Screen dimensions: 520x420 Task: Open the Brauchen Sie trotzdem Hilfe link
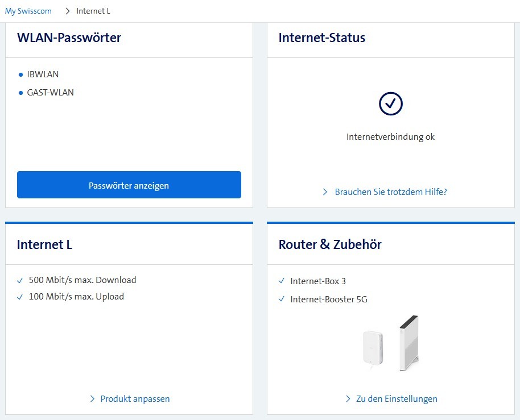[x=390, y=192]
